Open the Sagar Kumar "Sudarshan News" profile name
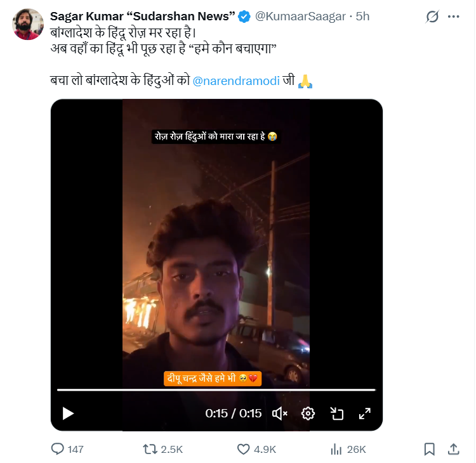This screenshot has width=476, height=463. 142,16
